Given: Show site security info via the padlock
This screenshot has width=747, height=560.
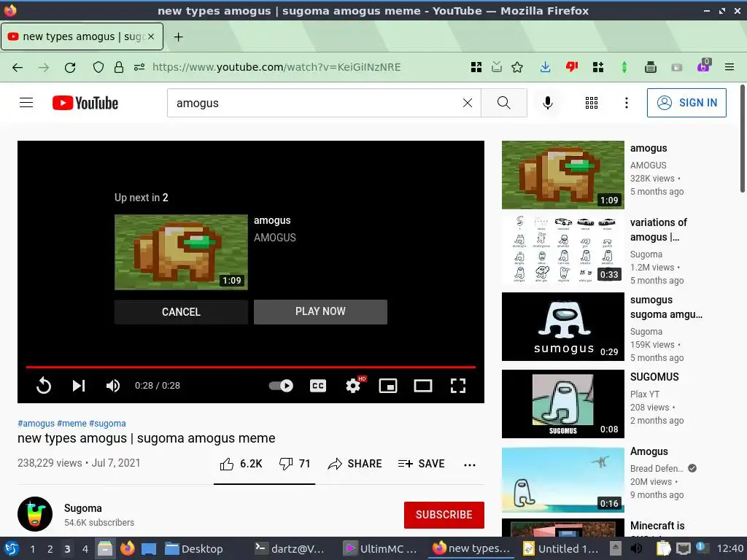Looking at the screenshot, I should (x=119, y=67).
